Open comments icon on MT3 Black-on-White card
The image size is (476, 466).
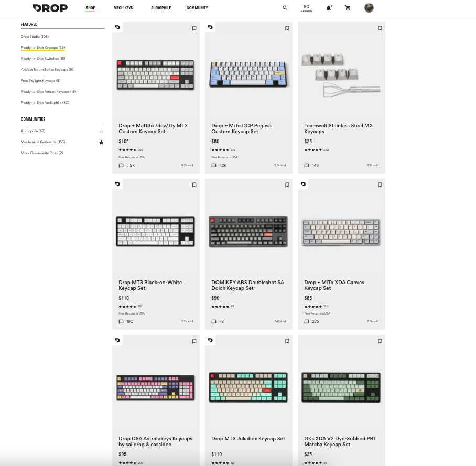tap(121, 321)
